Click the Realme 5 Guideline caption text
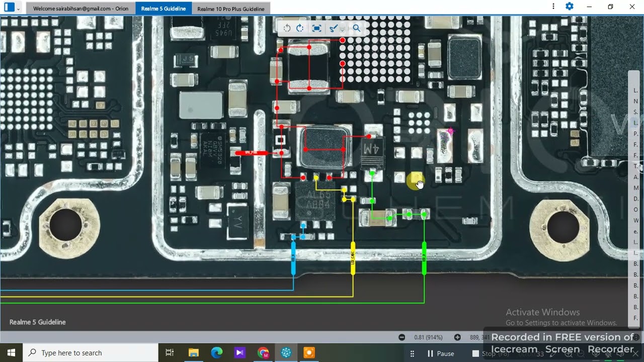Image resolution: width=644 pixels, height=362 pixels. click(38, 322)
